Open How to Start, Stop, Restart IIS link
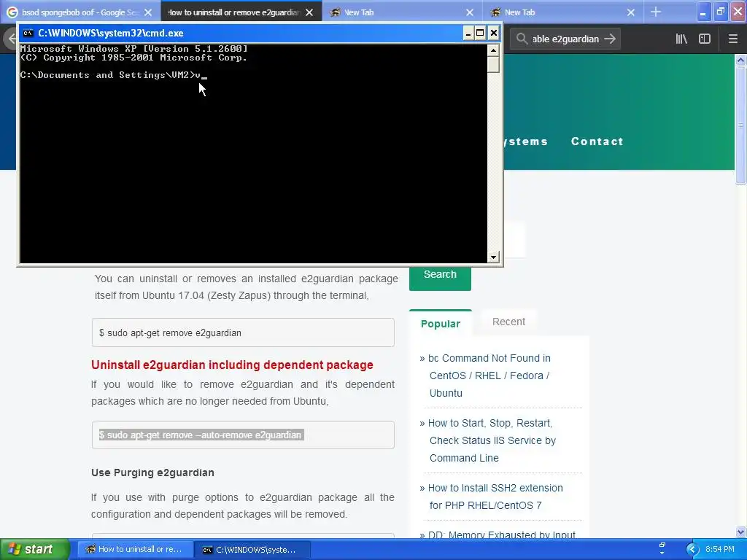The height and width of the screenshot is (560, 747). [492, 440]
